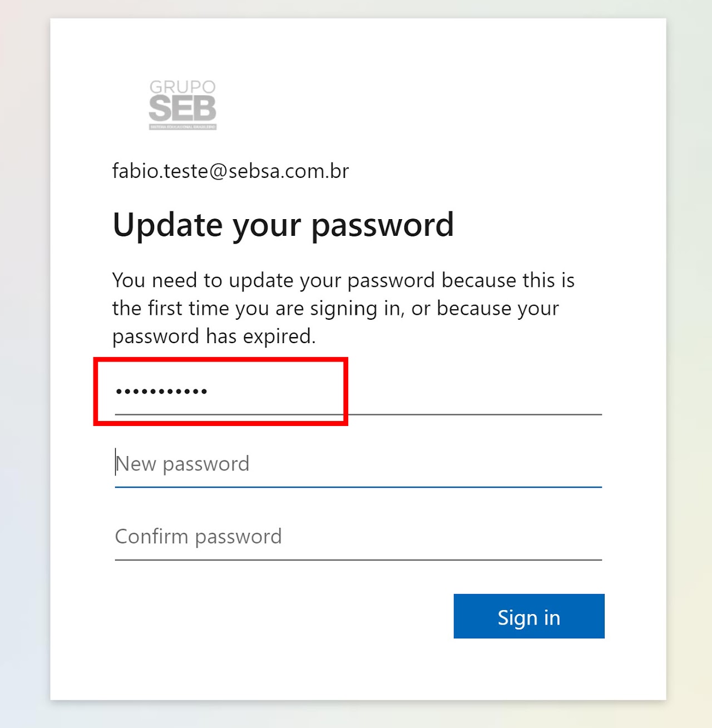Click the "New password" placeholder text

click(x=182, y=464)
